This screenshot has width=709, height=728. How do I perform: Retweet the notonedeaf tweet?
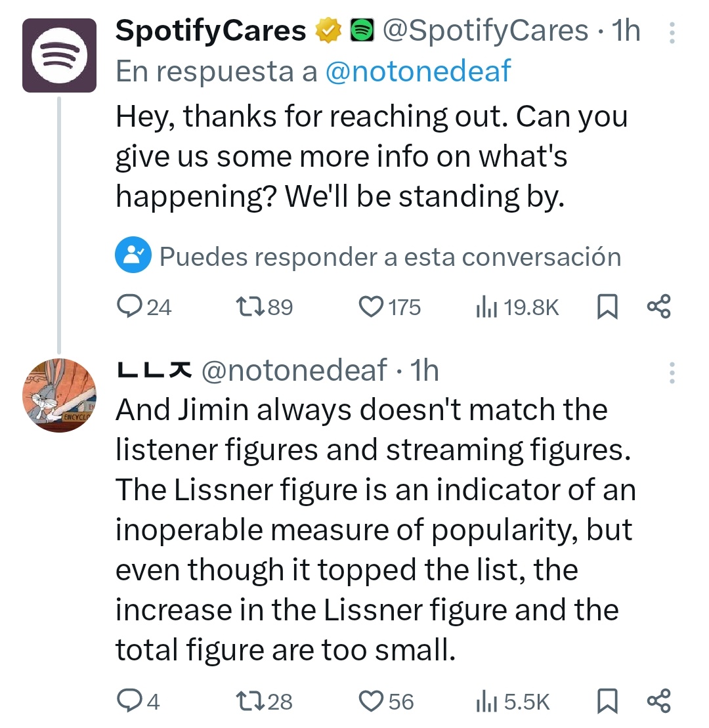click(x=264, y=701)
